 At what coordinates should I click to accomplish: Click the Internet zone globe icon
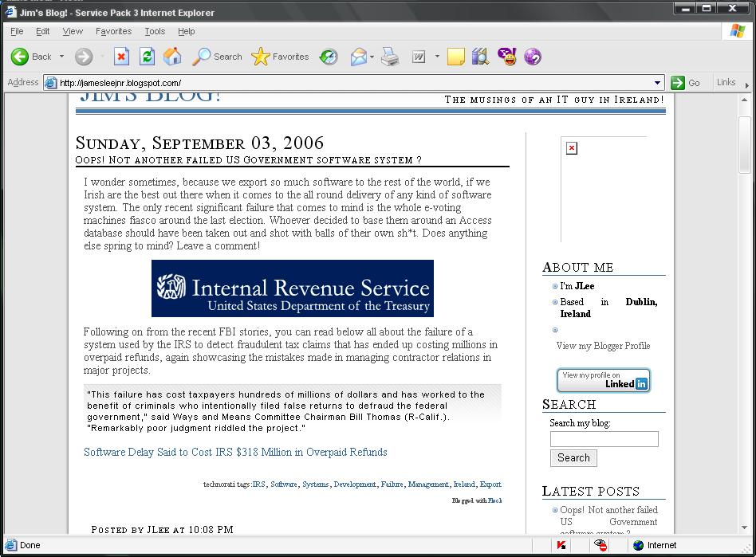638,545
